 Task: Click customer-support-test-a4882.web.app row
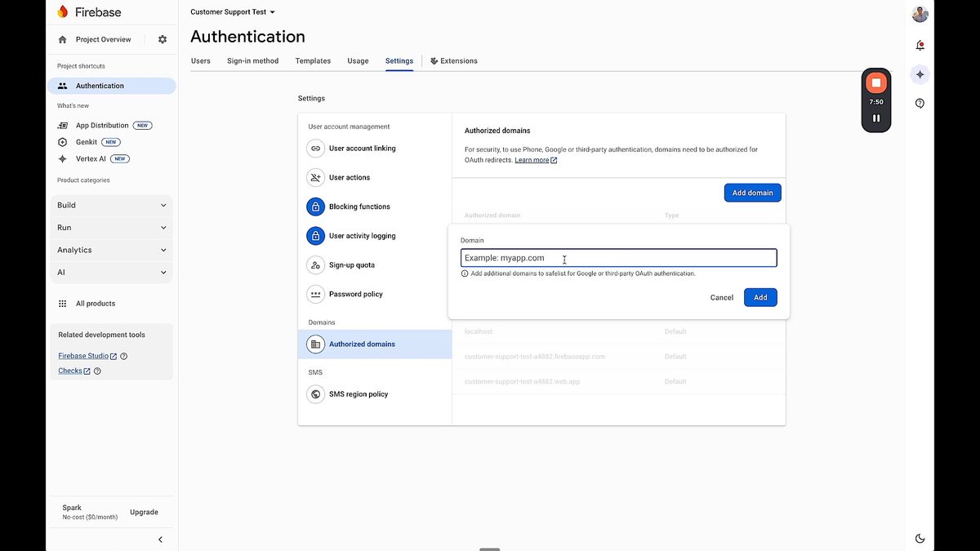pyautogui.click(x=618, y=381)
